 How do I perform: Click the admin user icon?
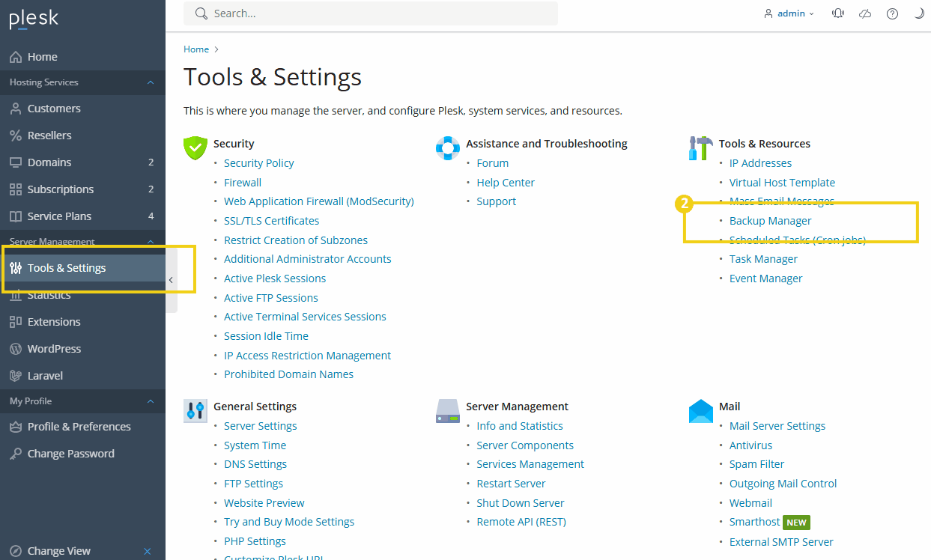[x=768, y=13]
